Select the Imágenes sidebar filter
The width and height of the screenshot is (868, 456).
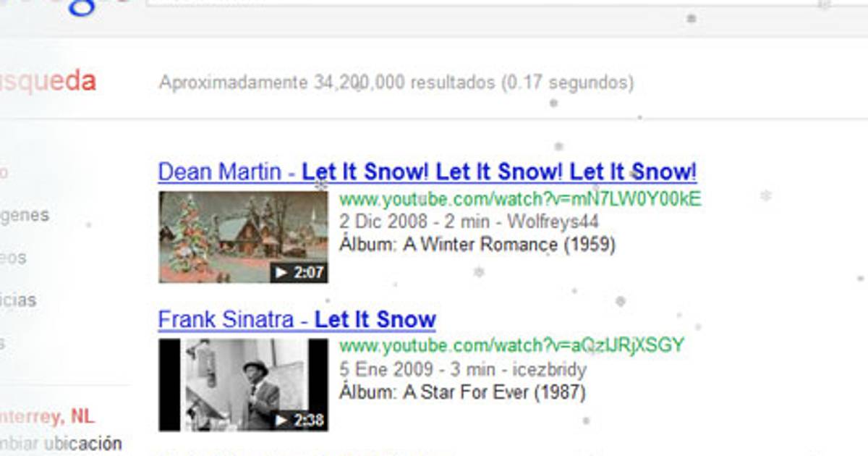[25, 216]
